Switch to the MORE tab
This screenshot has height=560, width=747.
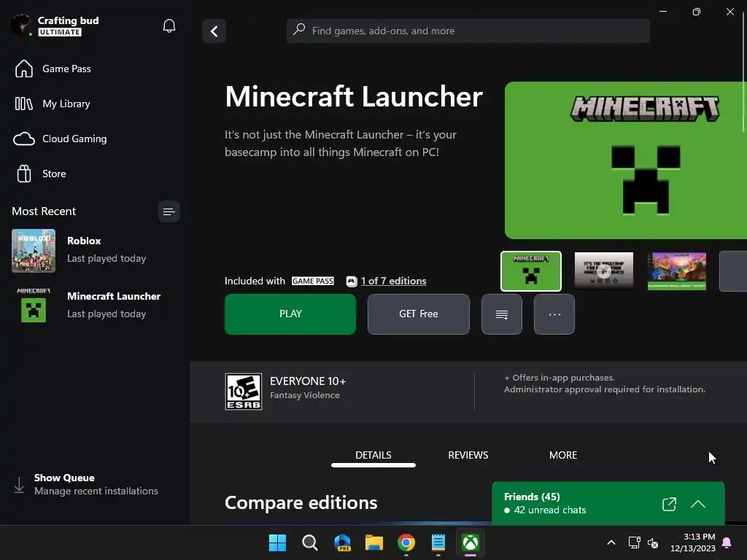pos(562,455)
